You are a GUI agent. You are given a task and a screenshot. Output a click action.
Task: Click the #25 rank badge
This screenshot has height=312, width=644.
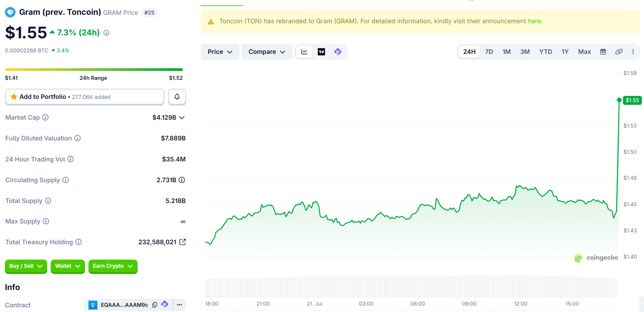click(x=149, y=13)
